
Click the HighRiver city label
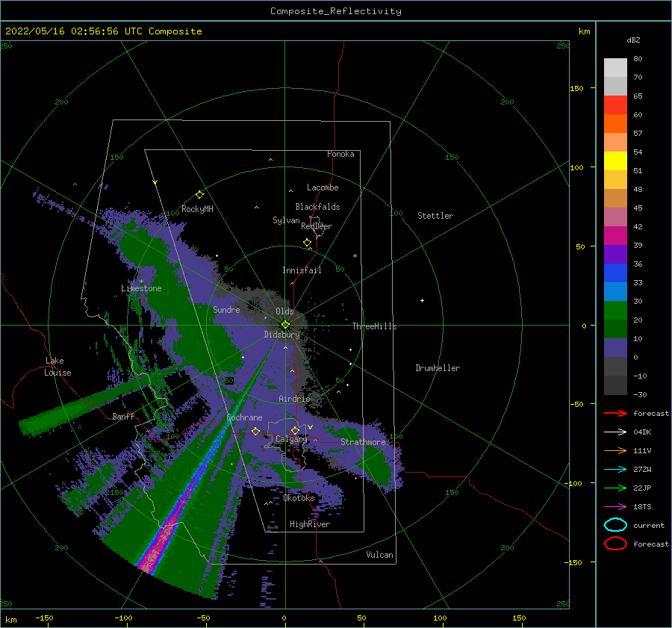[310, 524]
